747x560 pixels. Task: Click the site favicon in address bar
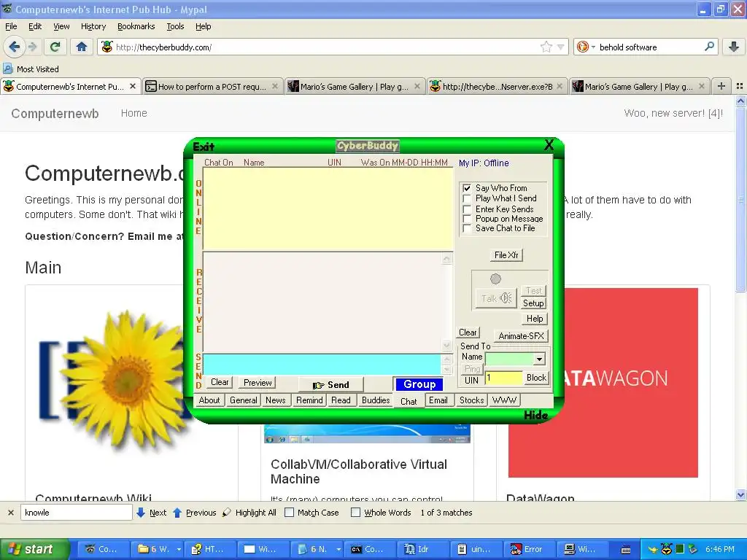(x=107, y=47)
